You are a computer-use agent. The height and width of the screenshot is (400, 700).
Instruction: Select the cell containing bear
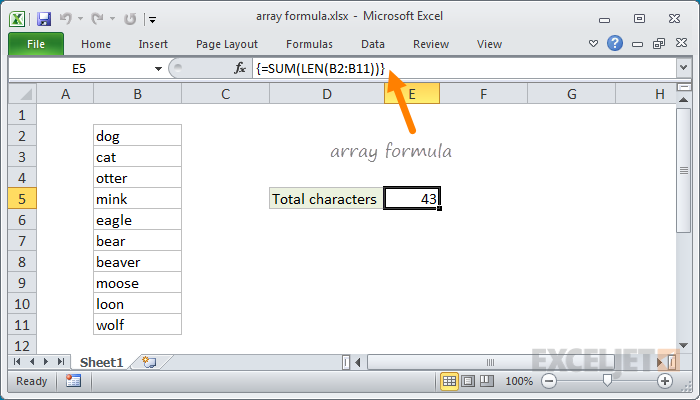coord(138,241)
